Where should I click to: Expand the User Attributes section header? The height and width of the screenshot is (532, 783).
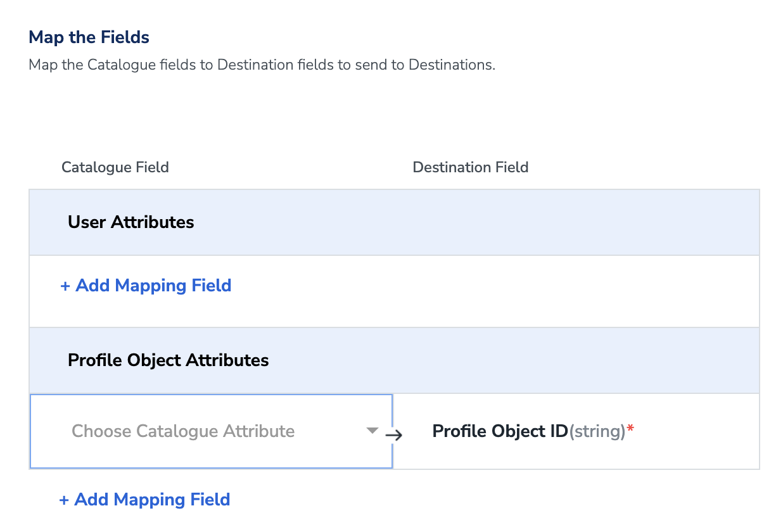[393, 222]
